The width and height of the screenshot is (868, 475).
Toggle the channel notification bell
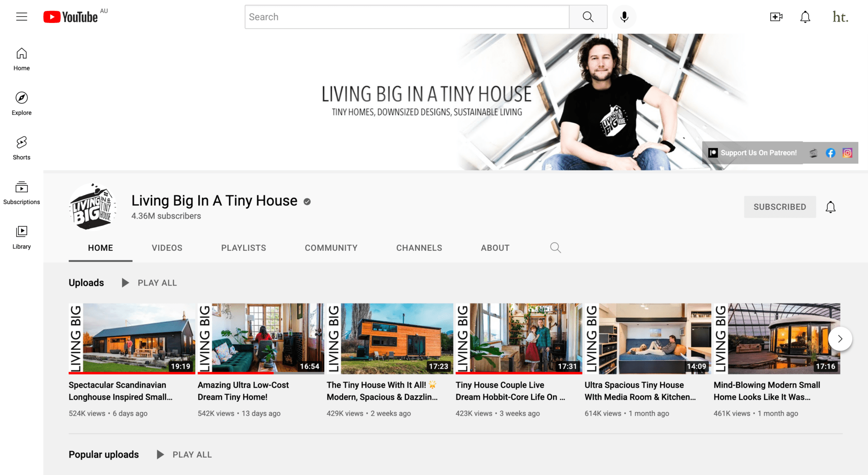pos(830,207)
